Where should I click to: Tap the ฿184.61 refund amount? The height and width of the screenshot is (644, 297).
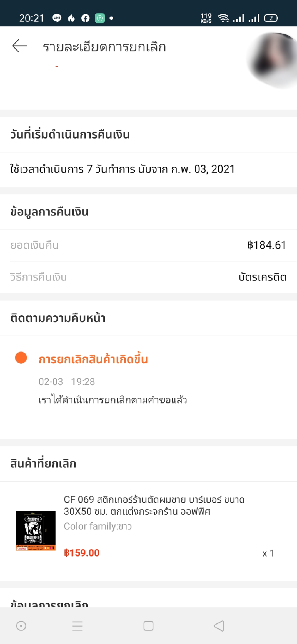[x=266, y=245]
